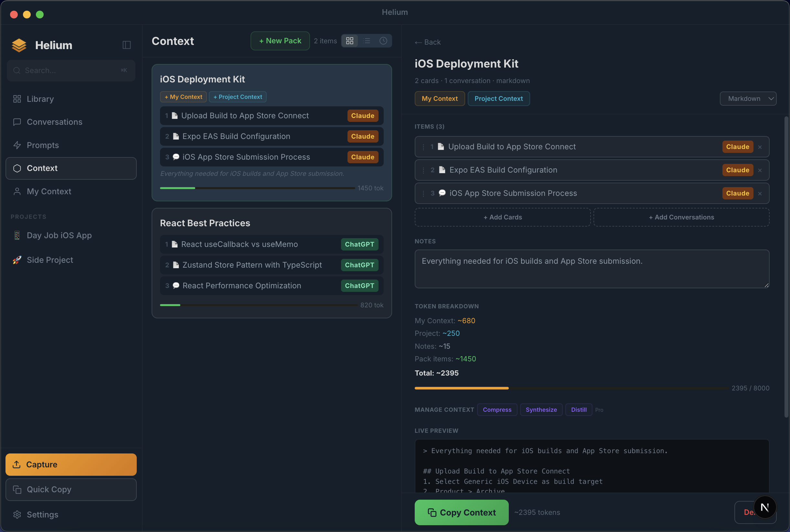The width and height of the screenshot is (790, 532).
Task: Open Settings via the gear icon
Action: 16,514
